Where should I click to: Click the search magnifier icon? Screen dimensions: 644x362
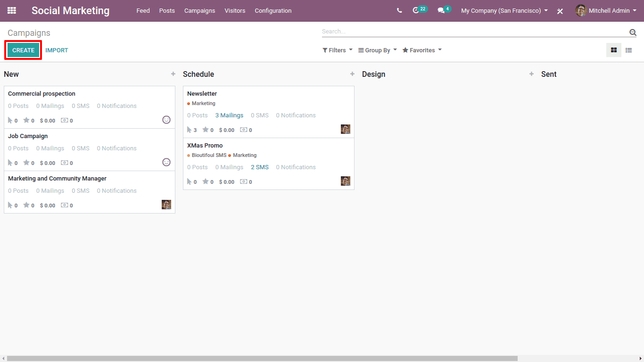(x=633, y=32)
